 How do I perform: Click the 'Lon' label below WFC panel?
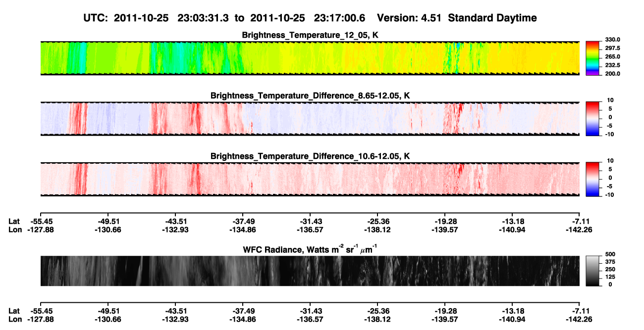coord(15,319)
